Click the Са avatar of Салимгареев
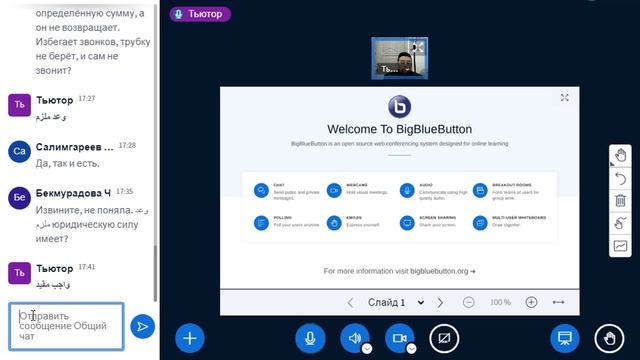 19,151
